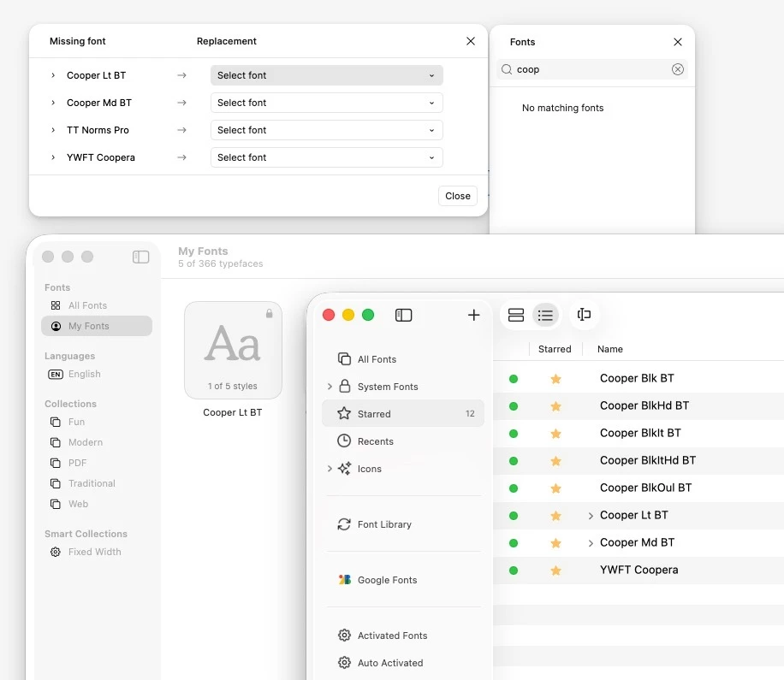Open the PDF collection
The width and height of the screenshot is (784, 680).
(97, 463)
